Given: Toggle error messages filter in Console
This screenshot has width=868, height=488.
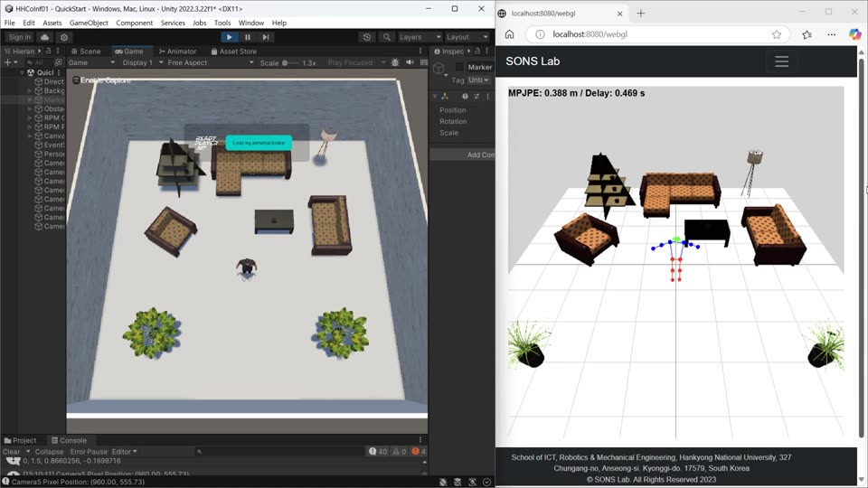Looking at the screenshot, I should click(x=419, y=452).
